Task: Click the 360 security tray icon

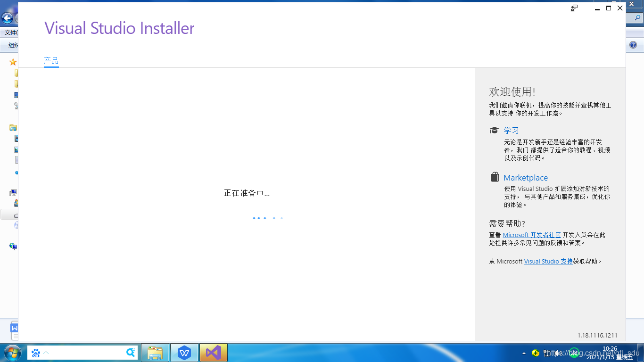Action: click(x=536, y=353)
